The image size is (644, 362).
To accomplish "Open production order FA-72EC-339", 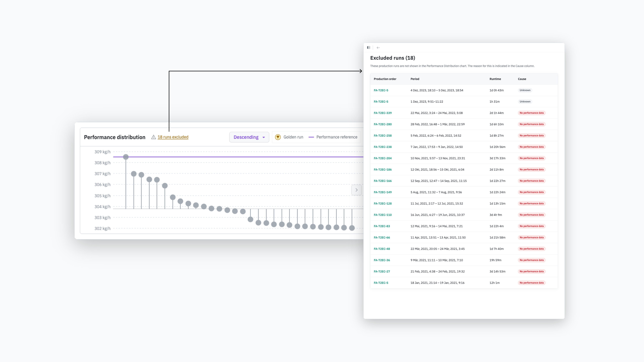I will 383,113.
